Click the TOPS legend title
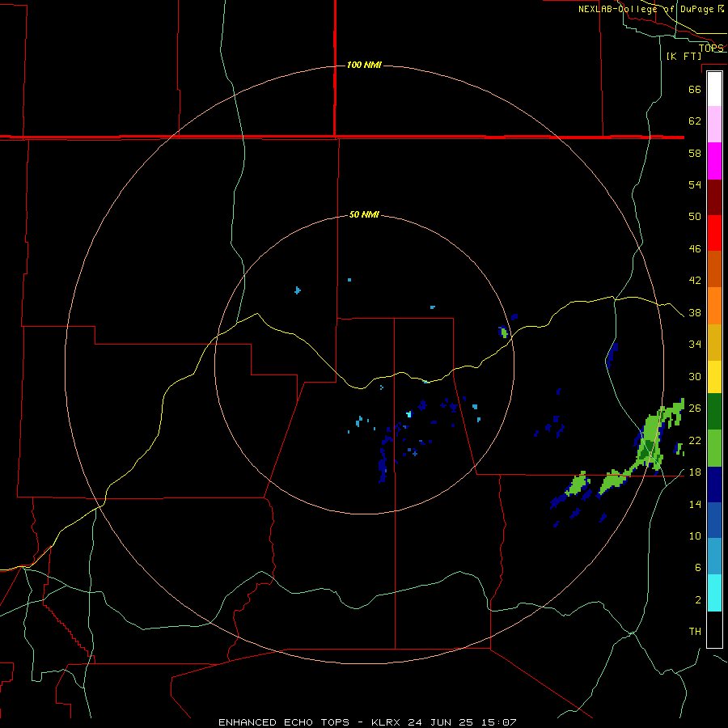 click(711, 48)
